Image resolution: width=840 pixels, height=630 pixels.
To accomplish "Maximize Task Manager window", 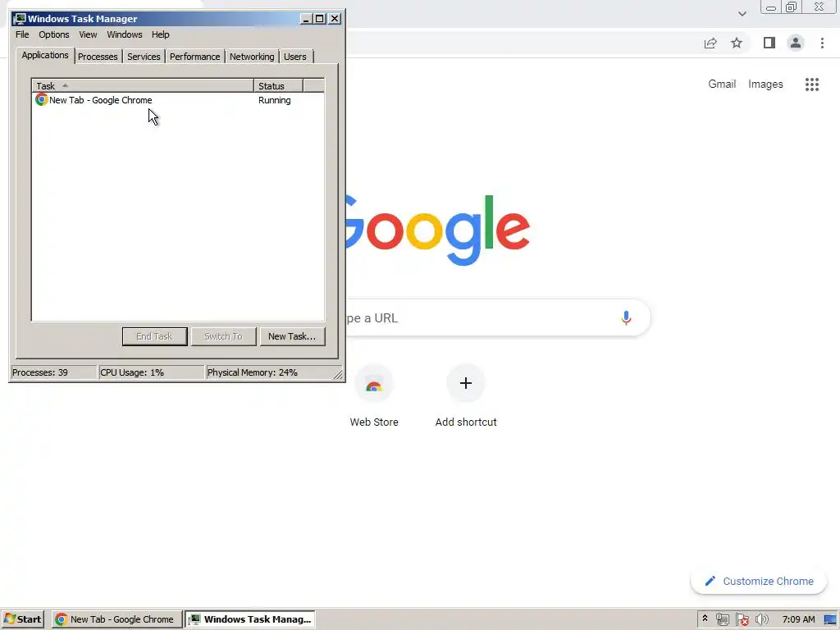I will point(319,19).
